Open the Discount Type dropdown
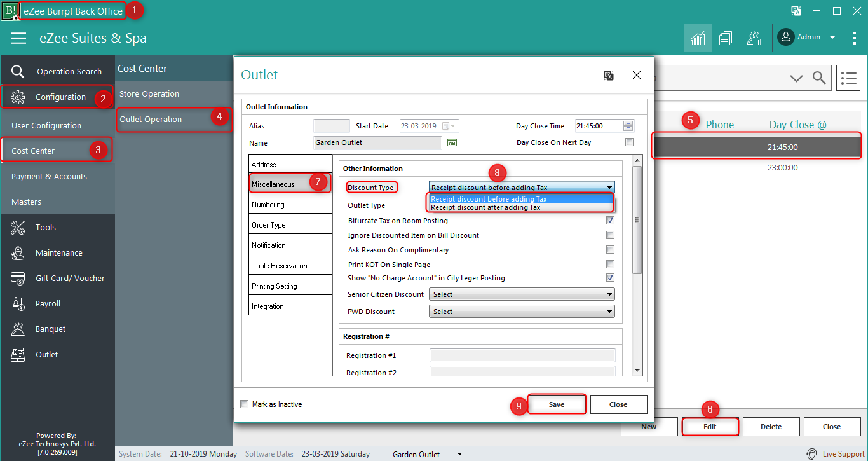This screenshot has height=461, width=868. [522, 187]
